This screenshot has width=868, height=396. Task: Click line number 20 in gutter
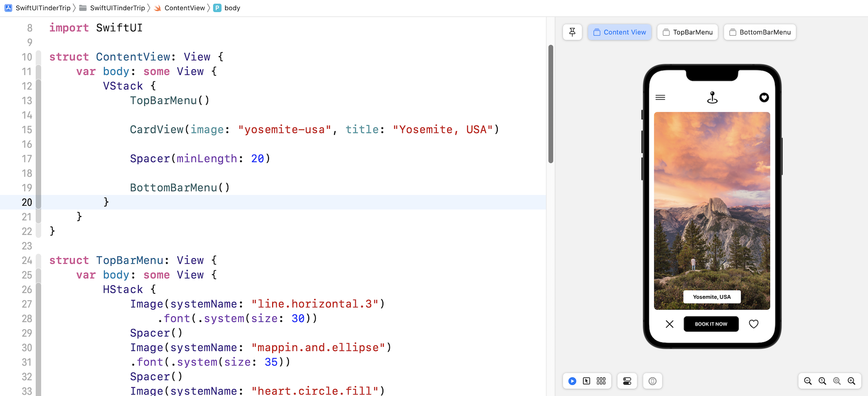[x=27, y=202]
